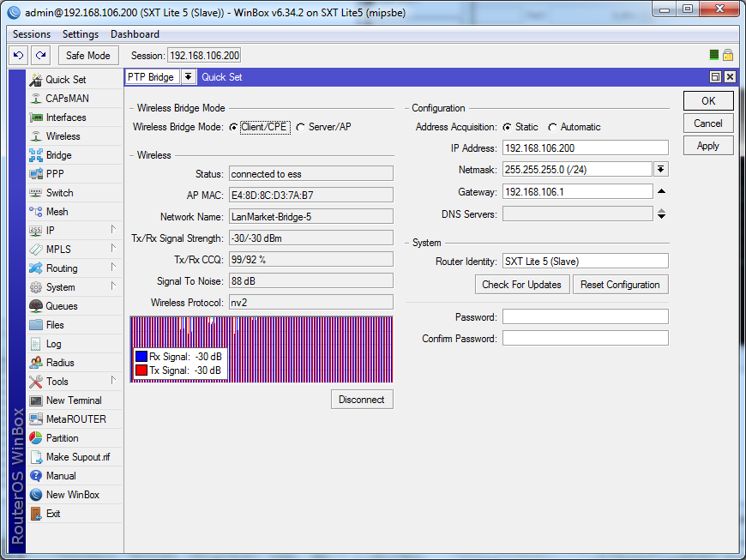The height and width of the screenshot is (560, 746).
Task: Click the Gateway input field
Action: (578, 192)
